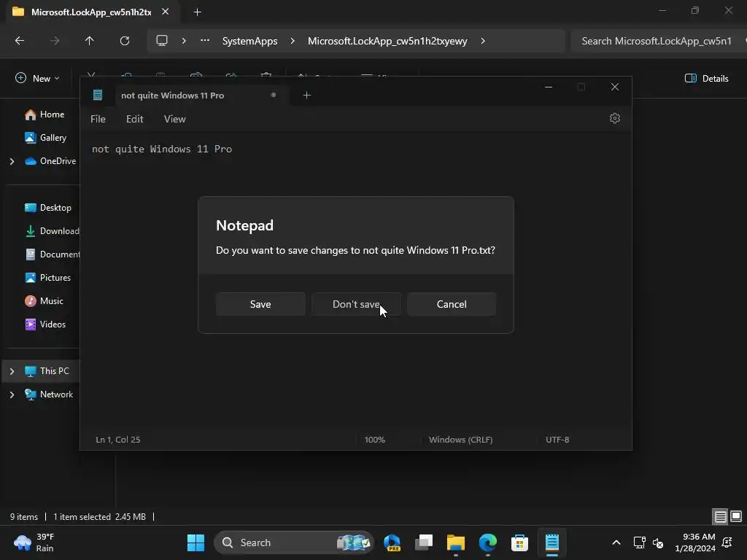Select OneDrive in the sidebar

point(50,161)
